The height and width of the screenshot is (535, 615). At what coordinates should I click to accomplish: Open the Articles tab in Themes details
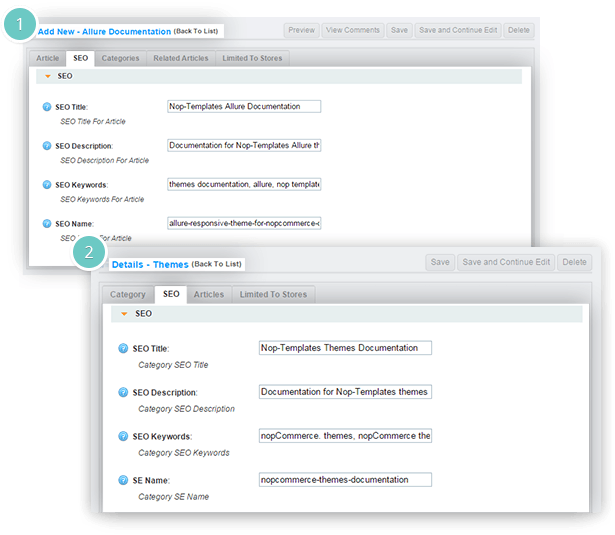(x=209, y=294)
